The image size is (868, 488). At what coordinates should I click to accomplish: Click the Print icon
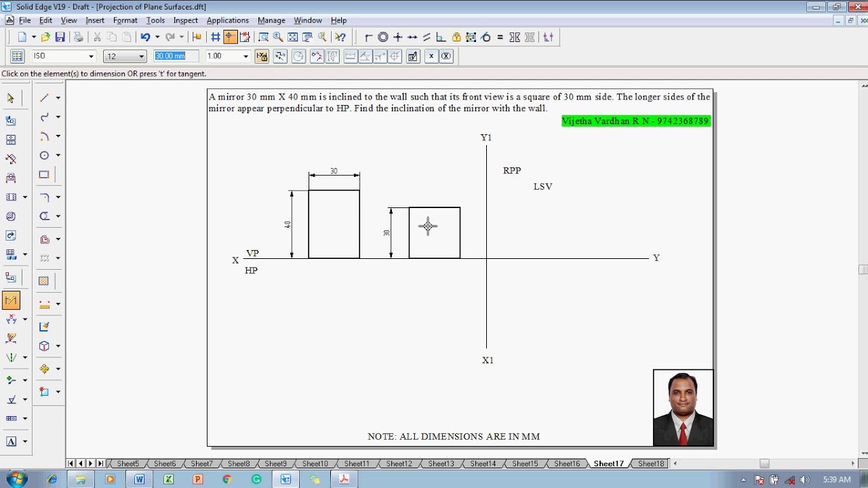point(79,37)
